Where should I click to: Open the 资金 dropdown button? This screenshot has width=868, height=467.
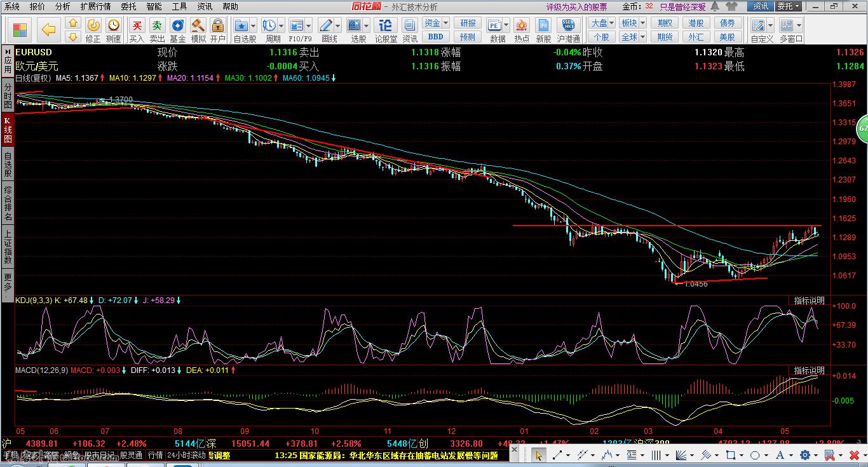[x=436, y=23]
